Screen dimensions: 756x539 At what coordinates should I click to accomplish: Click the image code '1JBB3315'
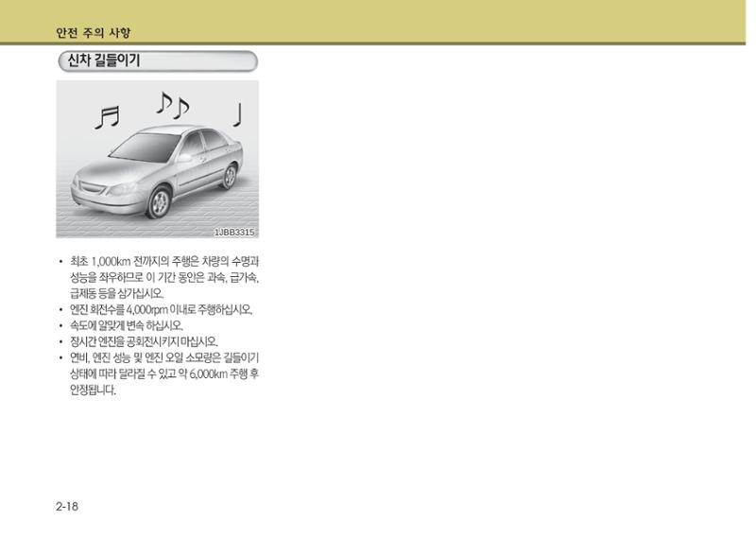(x=234, y=232)
